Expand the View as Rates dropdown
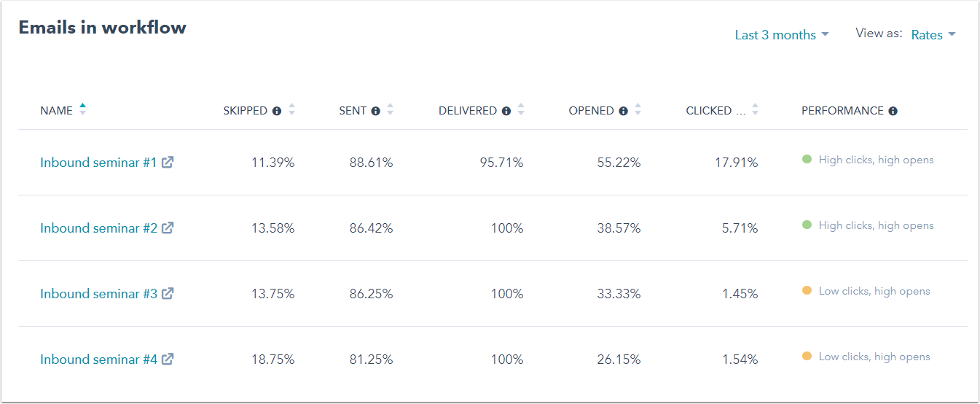The height and width of the screenshot is (404, 980). click(x=933, y=35)
